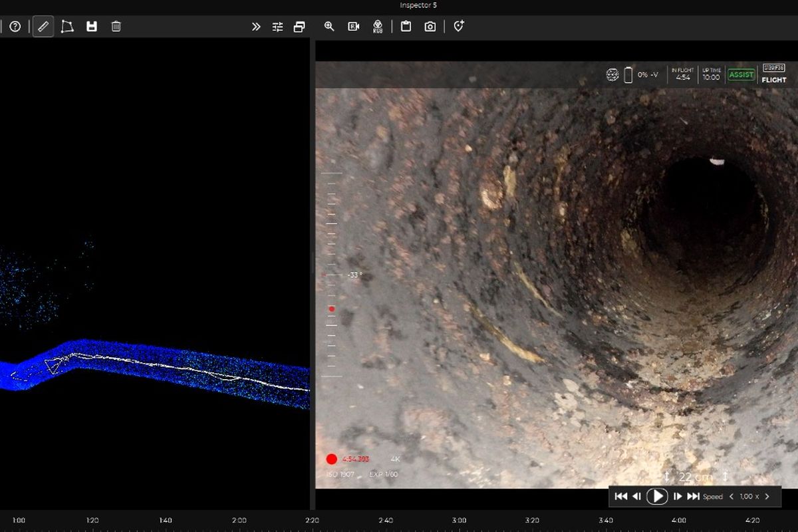Capture a snapshot with the camera icon
This screenshot has height=532, width=798.
(x=430, y=27)
